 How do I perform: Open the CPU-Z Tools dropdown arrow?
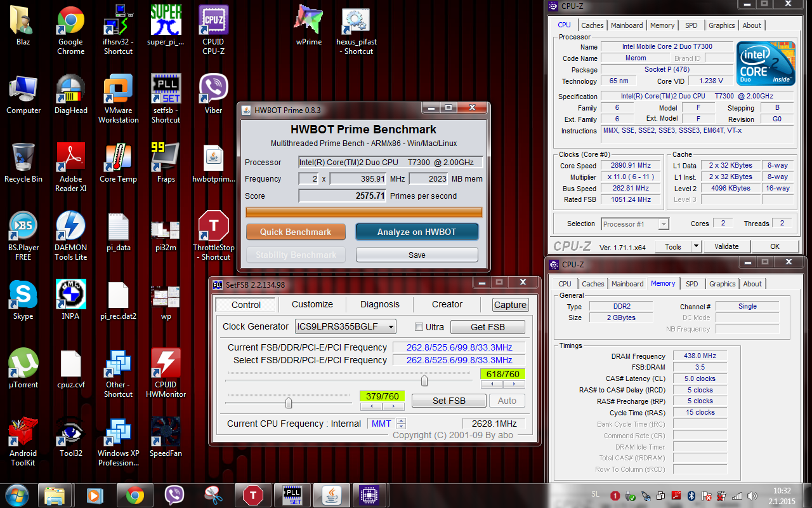click(x=696, y=246)
